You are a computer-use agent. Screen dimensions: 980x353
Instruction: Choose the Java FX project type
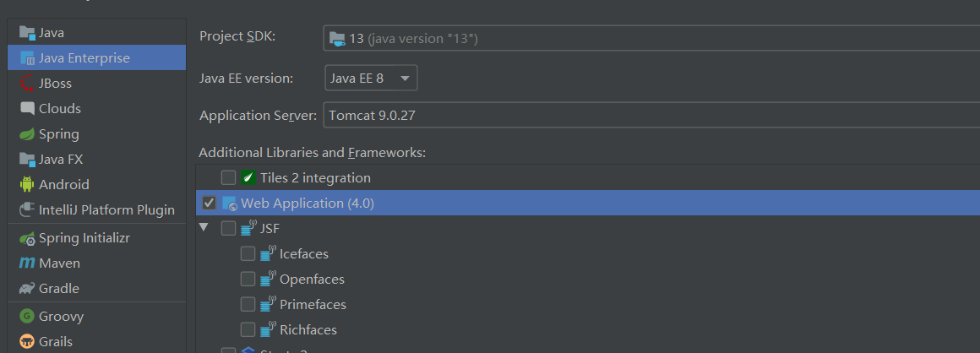coord(61,159)
